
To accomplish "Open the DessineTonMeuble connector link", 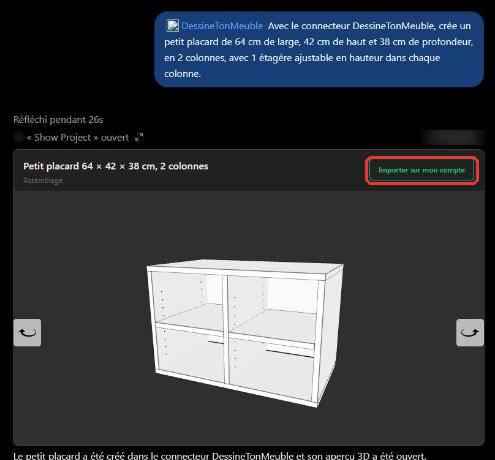I will tap(222, 26).
